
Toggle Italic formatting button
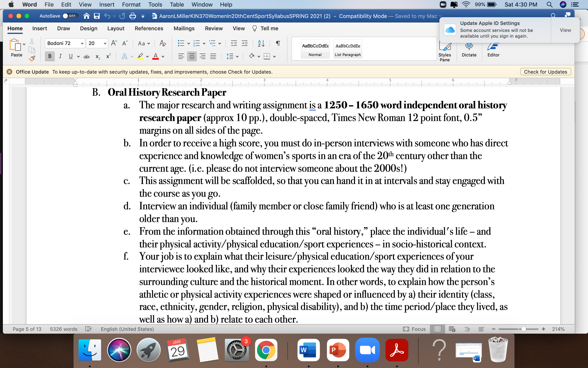[60, 56]
